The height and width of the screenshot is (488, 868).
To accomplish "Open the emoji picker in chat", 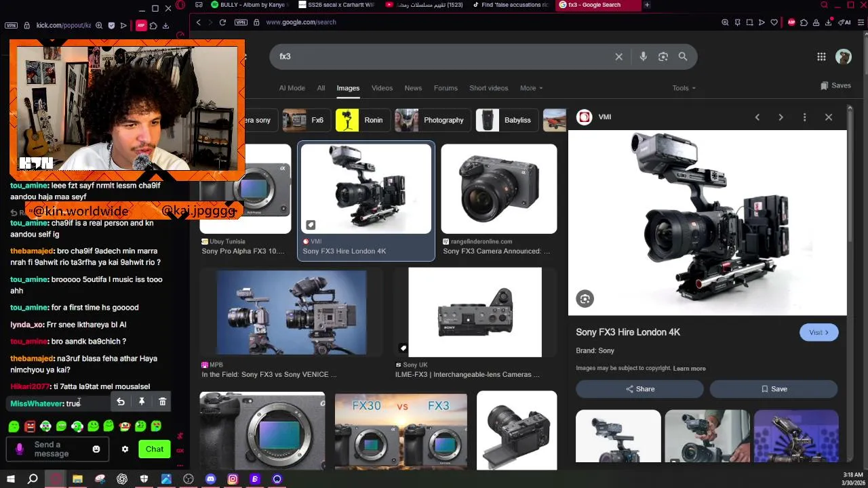I will pos(96,449).
